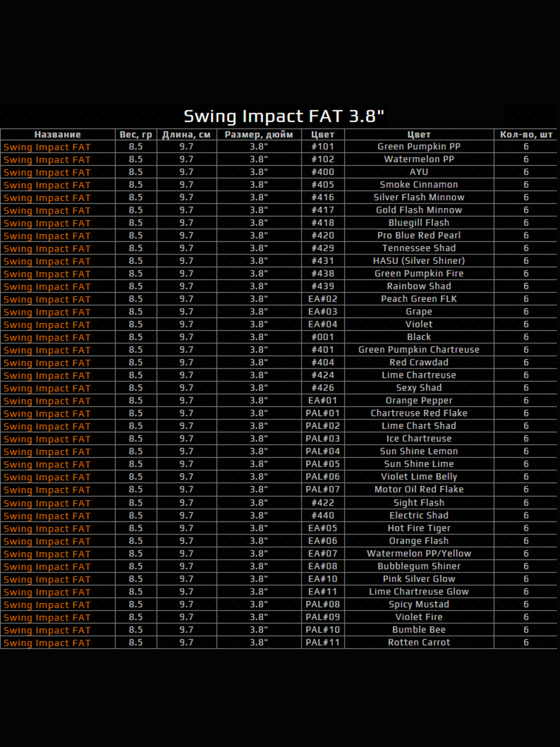Select the 'EA#11' color code

[323, 592]
